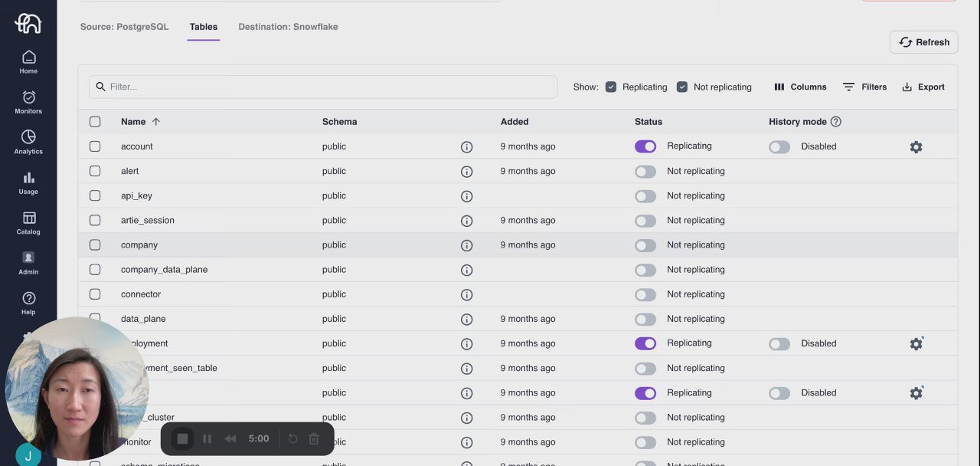The height and width of the screenshot is (466, 980).
Task: Click the History mode help icon
Action: [836, 122]
